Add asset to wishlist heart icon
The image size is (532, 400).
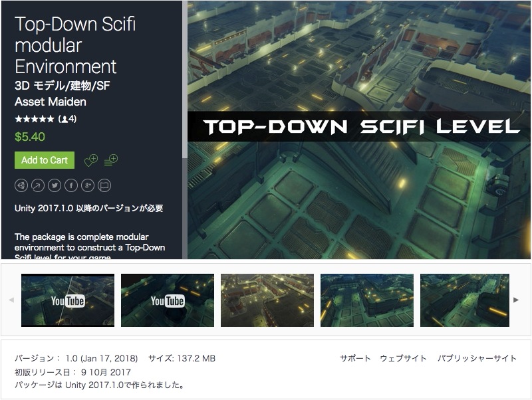click(x=91, y=160)
